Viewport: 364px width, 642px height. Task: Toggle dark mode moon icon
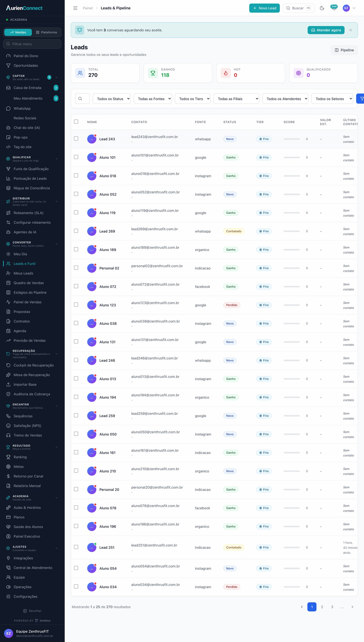pos(322,8)
